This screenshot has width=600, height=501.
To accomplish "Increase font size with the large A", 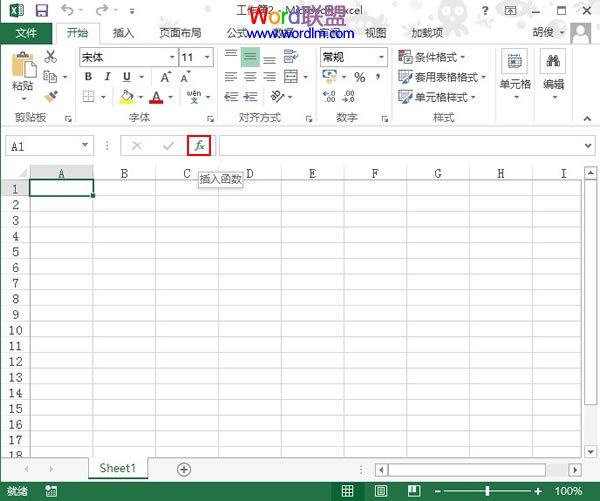I will coord(166,77).
